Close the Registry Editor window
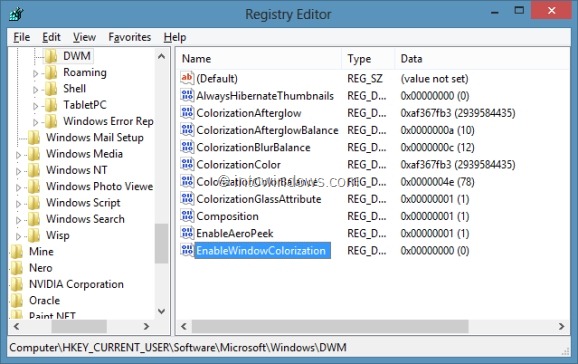578x364 pixels. tap(551, 11)
